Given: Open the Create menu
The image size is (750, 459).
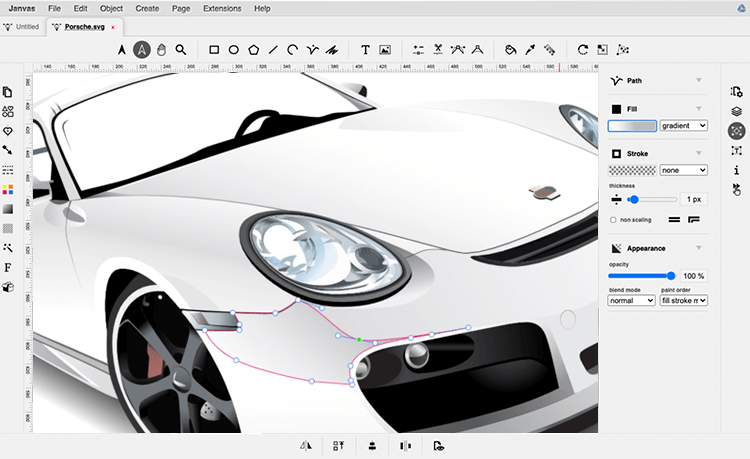Looking at the screenshot, I should tap(147, 9).
